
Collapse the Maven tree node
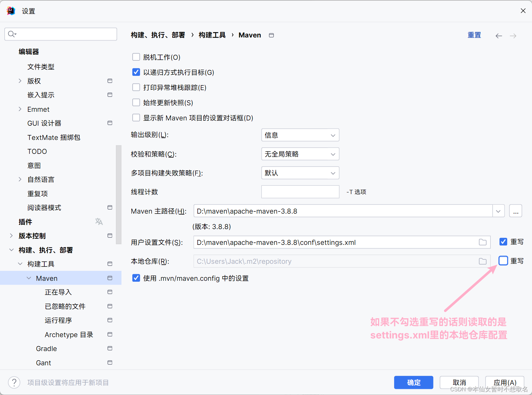pos(29,278)
